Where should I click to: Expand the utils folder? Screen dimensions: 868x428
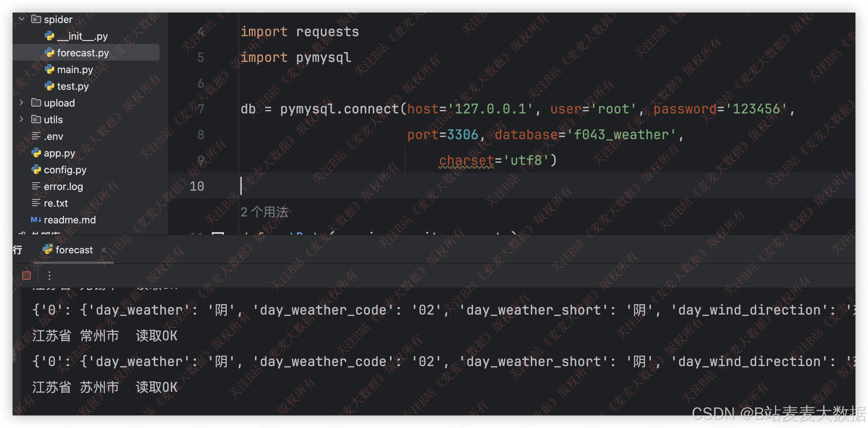point(22,119)
